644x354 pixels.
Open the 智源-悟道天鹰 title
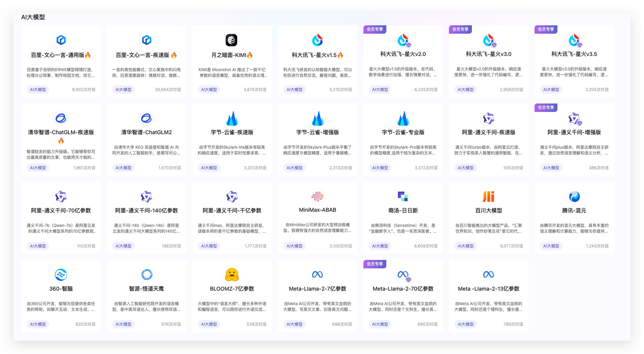tap(147, 289)
